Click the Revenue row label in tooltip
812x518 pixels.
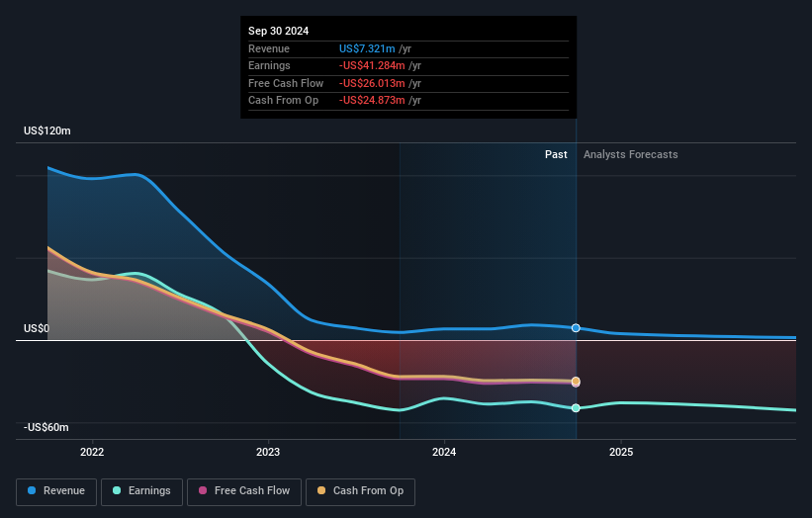269,48
